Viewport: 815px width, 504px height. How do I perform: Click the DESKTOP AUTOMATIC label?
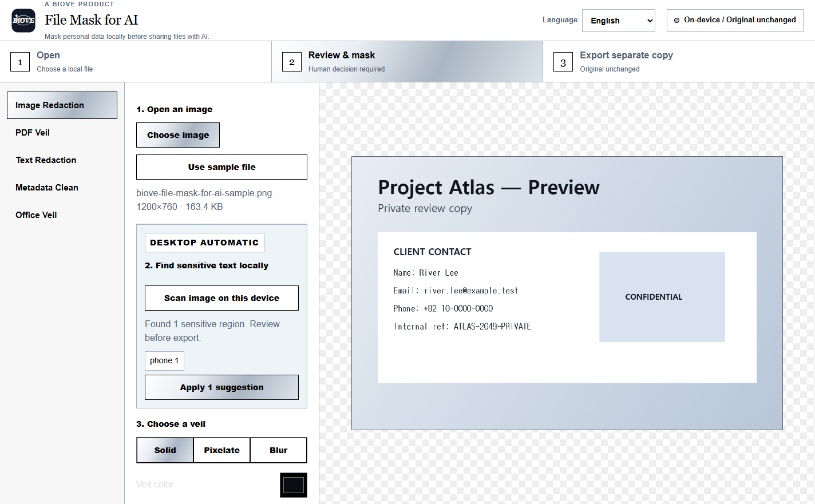point(204,243)
